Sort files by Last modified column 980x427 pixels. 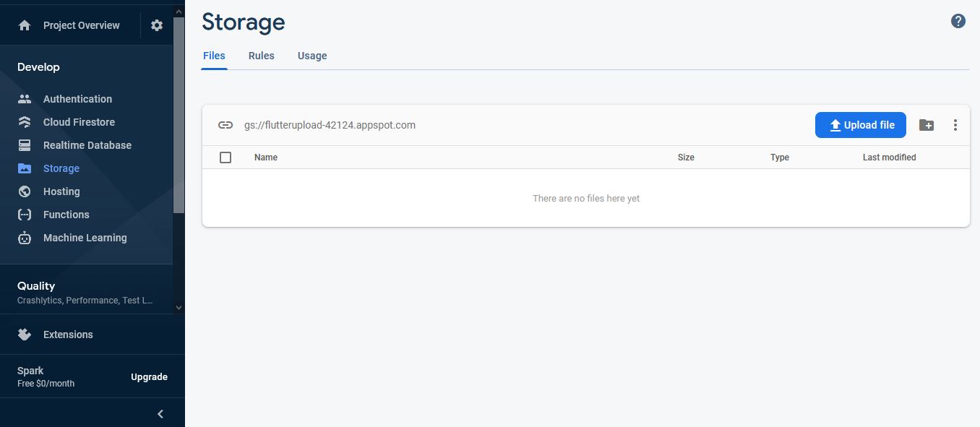click(889, 158)
